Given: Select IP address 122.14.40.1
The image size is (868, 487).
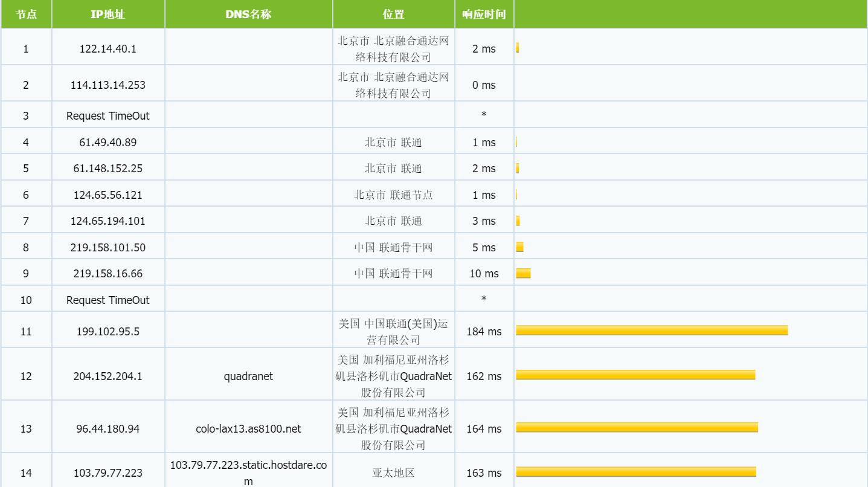Looking at the screenshot, I should tap(108, 49).
